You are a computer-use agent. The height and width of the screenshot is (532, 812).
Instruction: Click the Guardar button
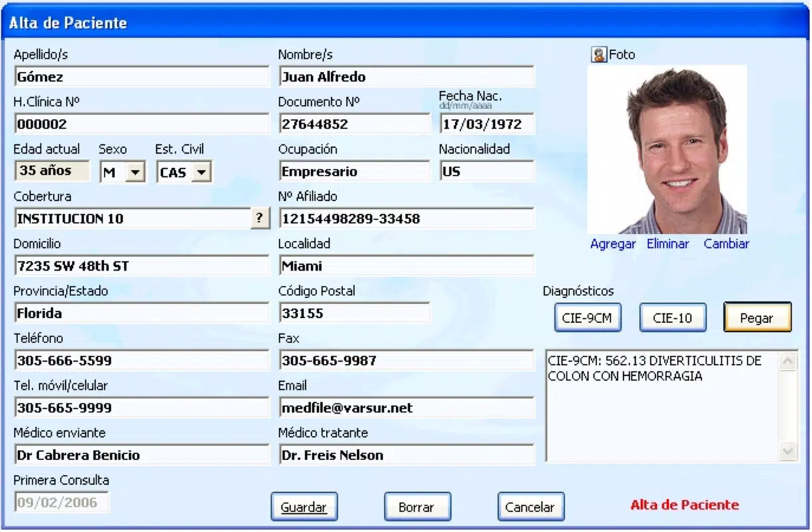304,507
